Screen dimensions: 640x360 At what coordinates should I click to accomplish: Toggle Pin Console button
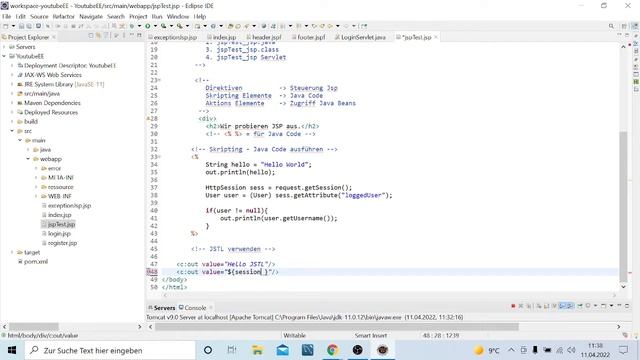(580, 306)
